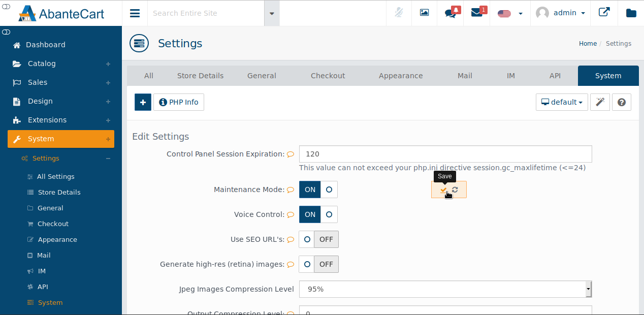This screenshot has width=644, height=315.
Task: Switch to the Appearance settings tab
Action: (x=401, y=76)
